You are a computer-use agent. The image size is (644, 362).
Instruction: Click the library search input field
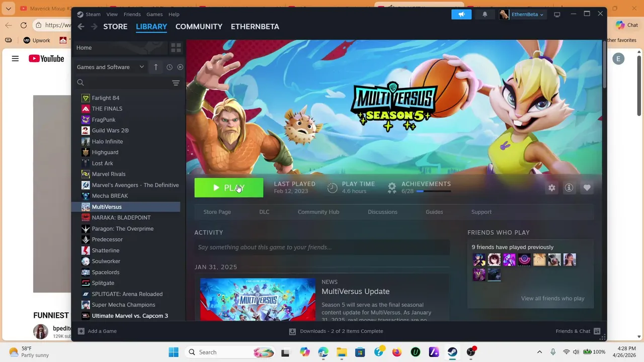coord(128,82)
